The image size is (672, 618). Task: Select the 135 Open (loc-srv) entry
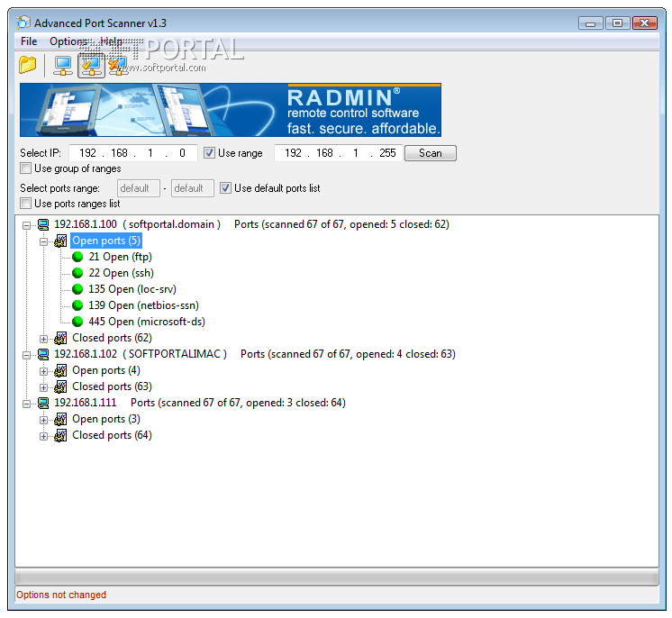tap(132, 289)
